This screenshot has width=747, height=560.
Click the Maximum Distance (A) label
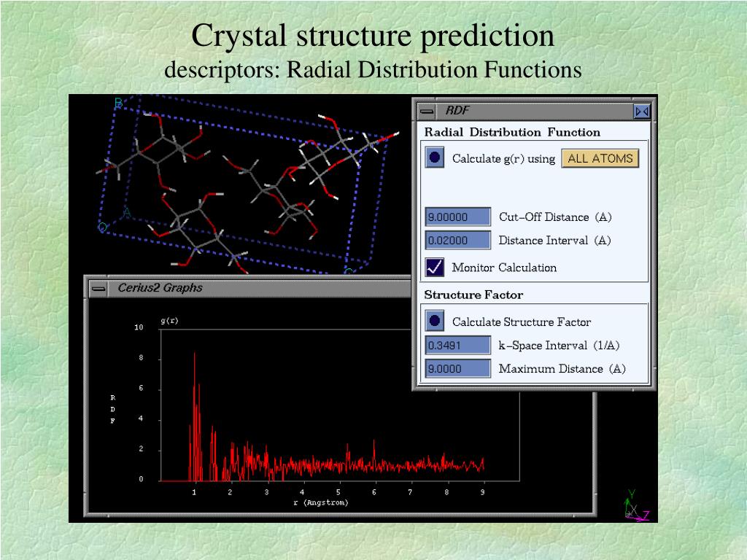[562, 369]
